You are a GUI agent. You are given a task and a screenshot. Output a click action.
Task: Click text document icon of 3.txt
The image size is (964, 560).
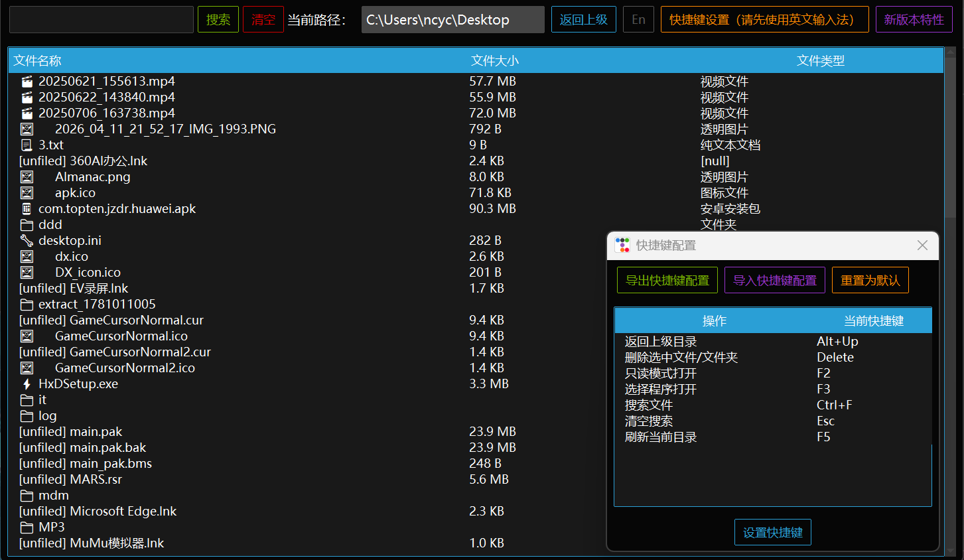point(27,145)
